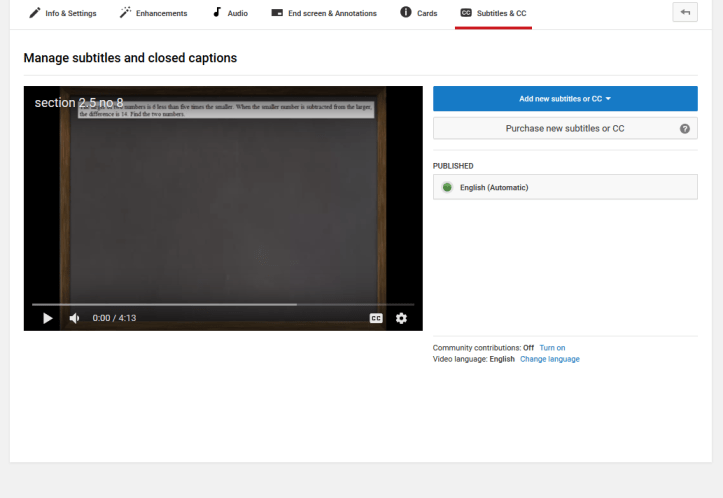Select the Subtitles & CC tab
This screenshot has width=723, height=498.
pos(493,13)
